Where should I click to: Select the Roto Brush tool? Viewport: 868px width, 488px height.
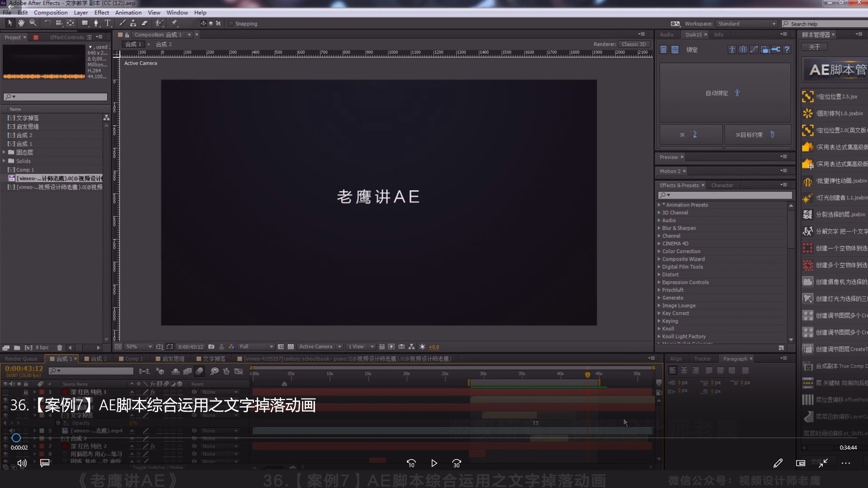point(159,23)
